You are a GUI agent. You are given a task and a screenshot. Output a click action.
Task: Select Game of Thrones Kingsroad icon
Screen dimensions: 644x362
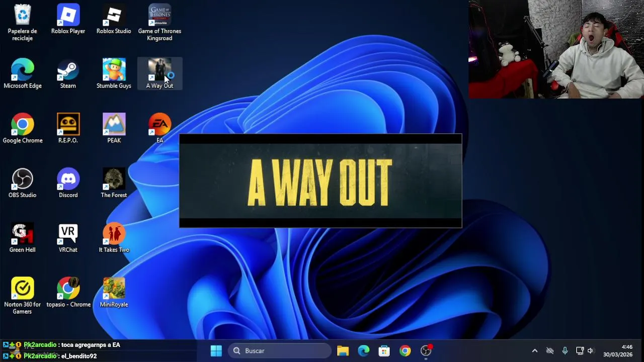159,23
